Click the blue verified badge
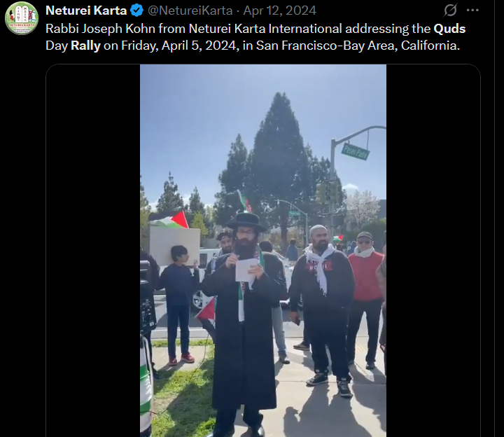This screenshot has width=504, height=437. 136,11
